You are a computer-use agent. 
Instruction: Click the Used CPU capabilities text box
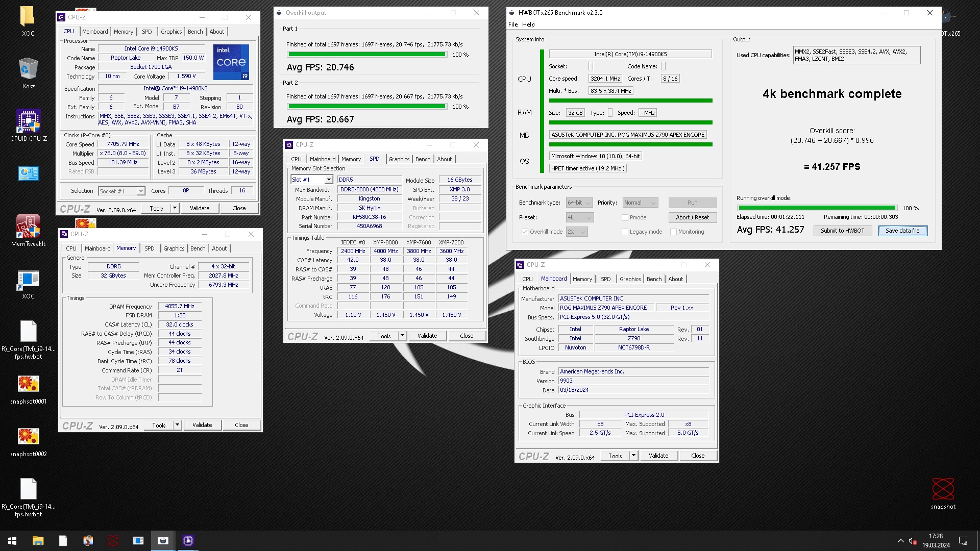856,55
